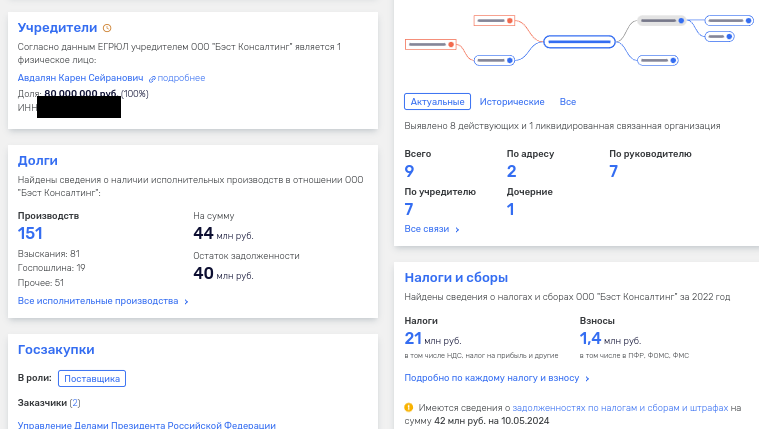Click Госпошлина: 19 line

[51, 268]
